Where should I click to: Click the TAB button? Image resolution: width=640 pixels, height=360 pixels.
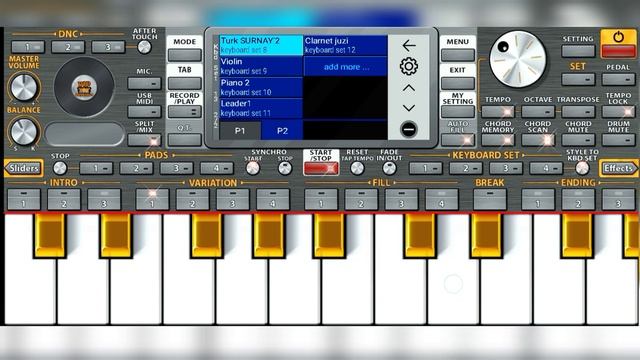click(x=184, y=84)
